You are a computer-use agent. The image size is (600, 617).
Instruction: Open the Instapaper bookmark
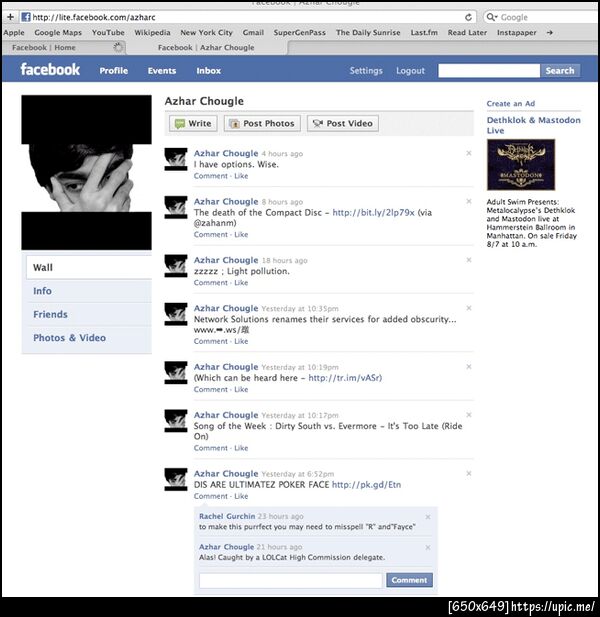coord(516,33)
